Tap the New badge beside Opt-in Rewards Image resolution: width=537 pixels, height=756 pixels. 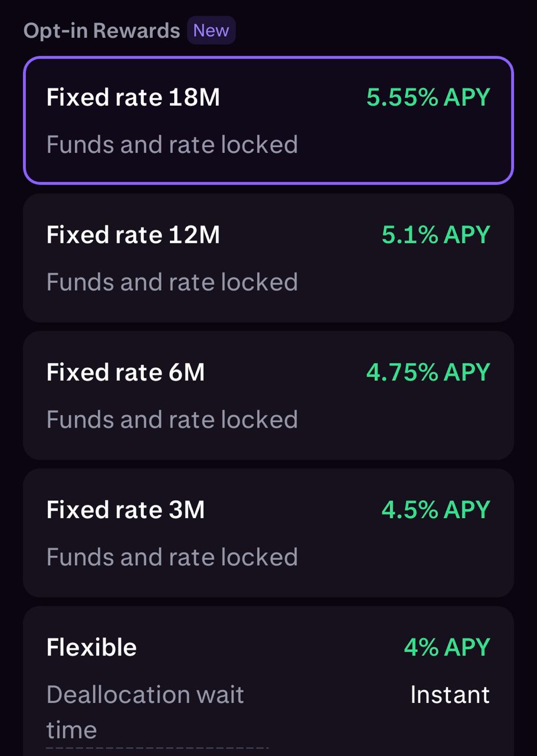pyautogui.click(x=211, y=30)
